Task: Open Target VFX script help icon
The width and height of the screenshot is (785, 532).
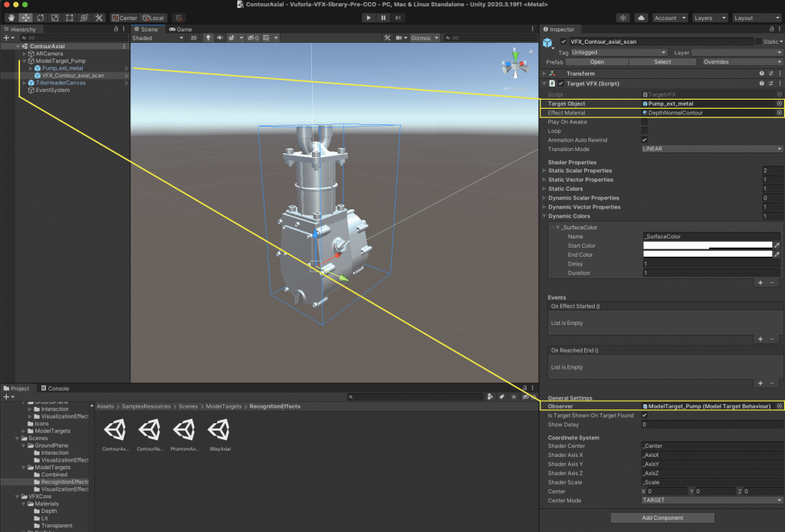Action: coord(761,84)
